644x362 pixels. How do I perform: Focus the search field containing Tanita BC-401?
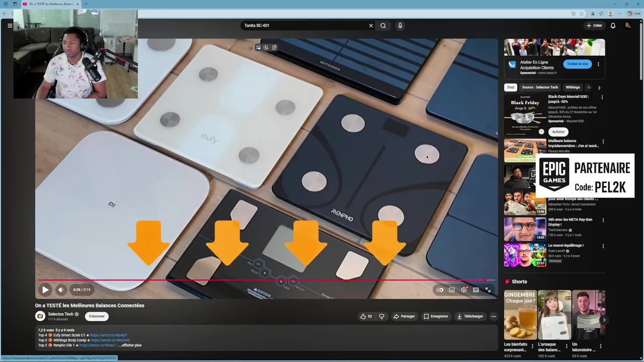pyautogui.click(x=304, y=26)
